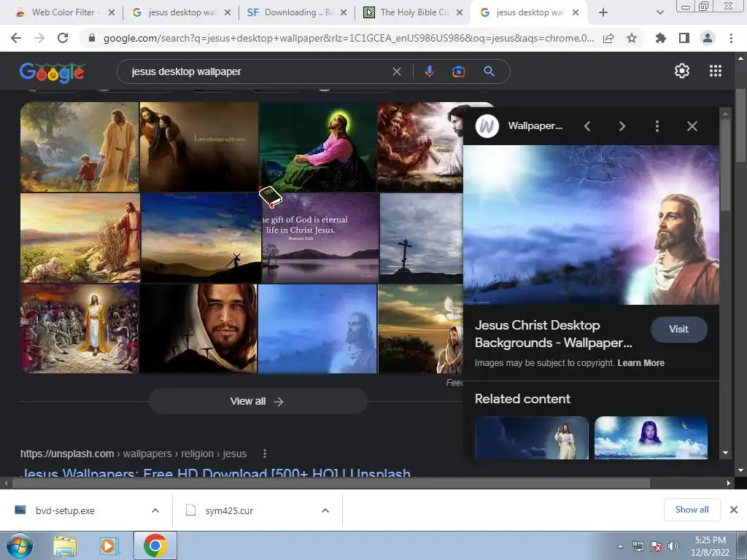This screenshot has height=560, width=747.
Task: Click the browser back arrow
Action: [16, 38]
